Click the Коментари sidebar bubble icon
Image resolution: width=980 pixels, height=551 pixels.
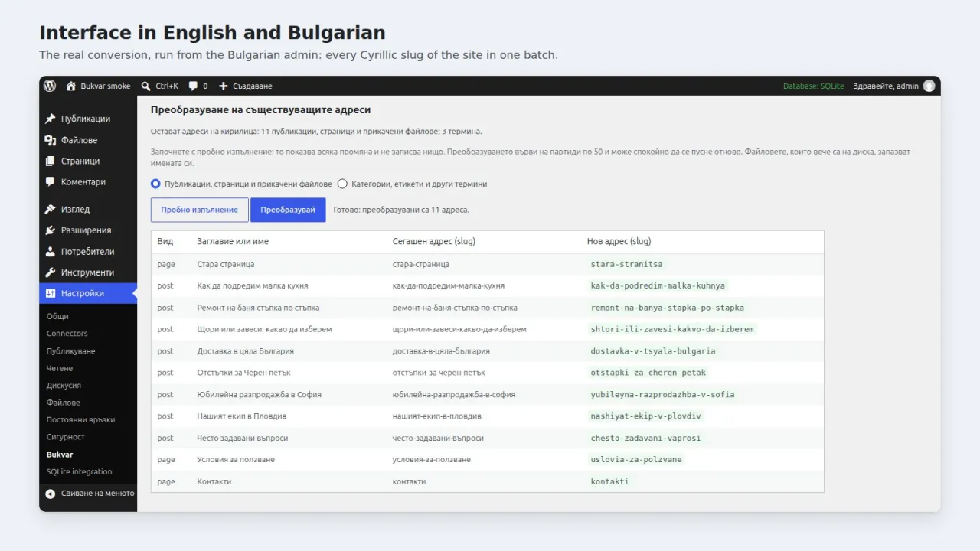coord(51,182)
